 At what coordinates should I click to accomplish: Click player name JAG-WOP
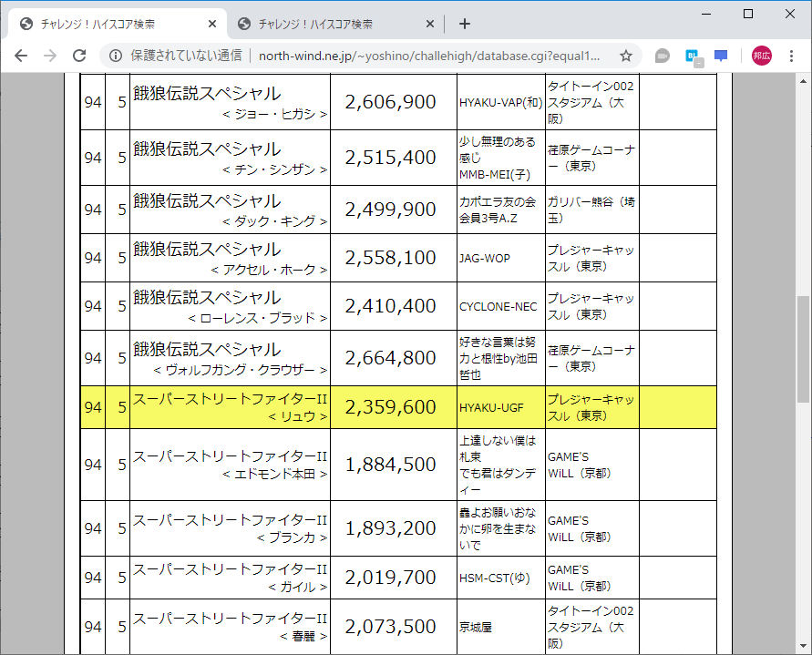click(x=484, y=258)
